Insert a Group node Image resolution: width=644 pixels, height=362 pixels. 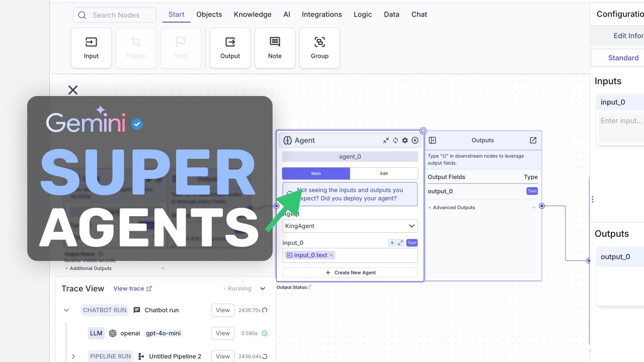(x=319, y=48)
